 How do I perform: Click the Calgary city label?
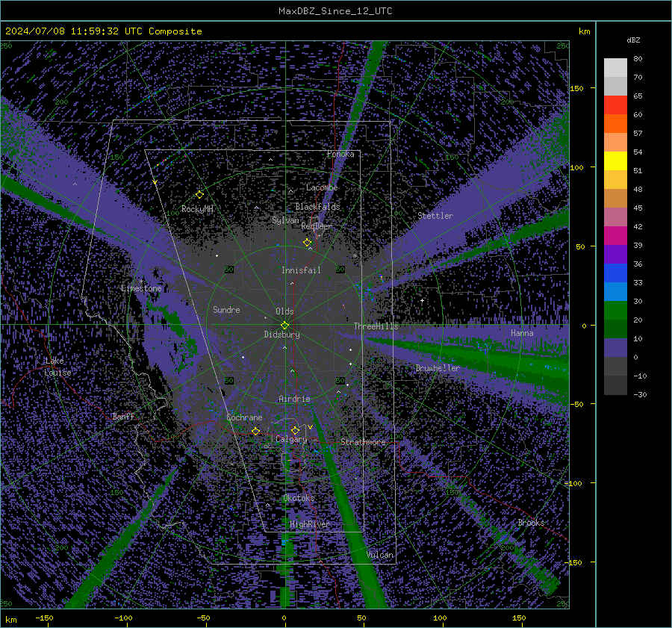[291, 439]
